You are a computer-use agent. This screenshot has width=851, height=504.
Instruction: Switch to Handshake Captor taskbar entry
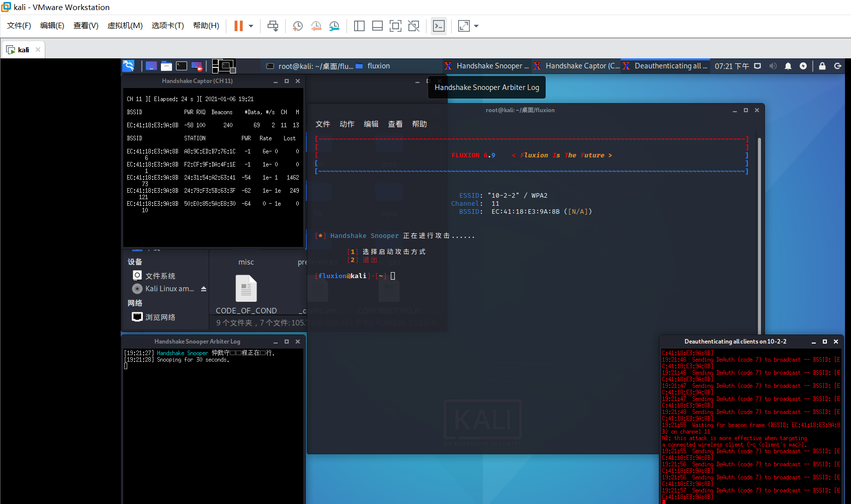pos(576,66)
